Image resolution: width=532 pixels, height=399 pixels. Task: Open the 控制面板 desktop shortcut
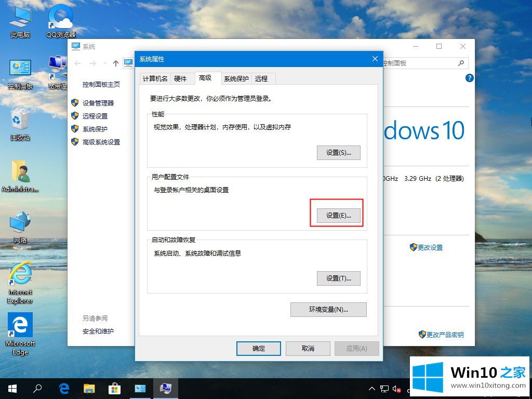pyautogui.click(x=20, y=72)
